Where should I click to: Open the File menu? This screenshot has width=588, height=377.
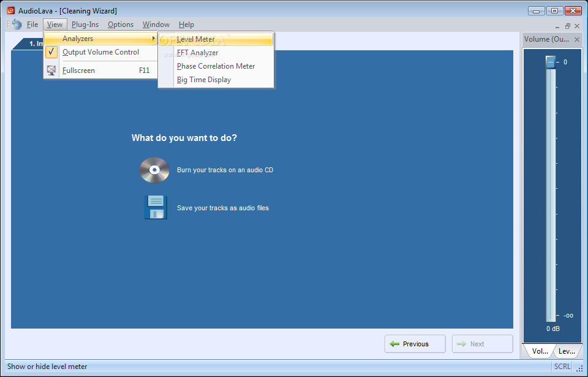pyautogui.click(x=32, y=25)
